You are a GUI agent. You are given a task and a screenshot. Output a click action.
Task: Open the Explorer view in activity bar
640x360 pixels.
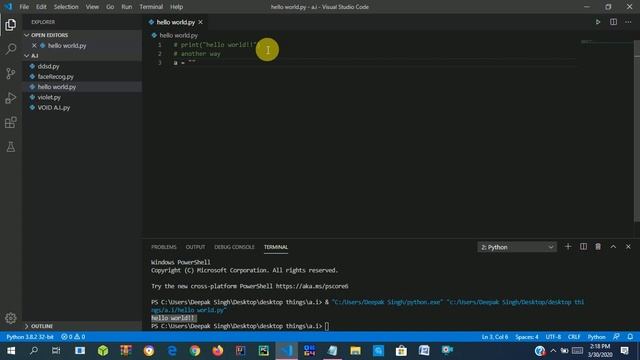click(x=11, y=24)
